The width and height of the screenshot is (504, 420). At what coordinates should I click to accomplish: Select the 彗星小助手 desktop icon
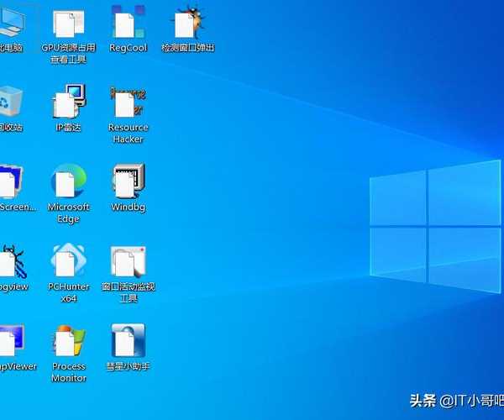point(128,342)
